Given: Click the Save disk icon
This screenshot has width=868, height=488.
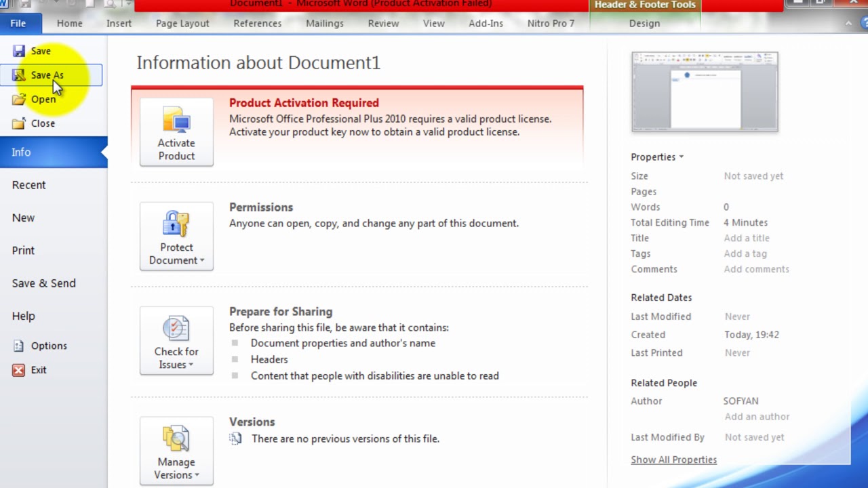Looking at the screenshot, I should (x=19, y=51).
